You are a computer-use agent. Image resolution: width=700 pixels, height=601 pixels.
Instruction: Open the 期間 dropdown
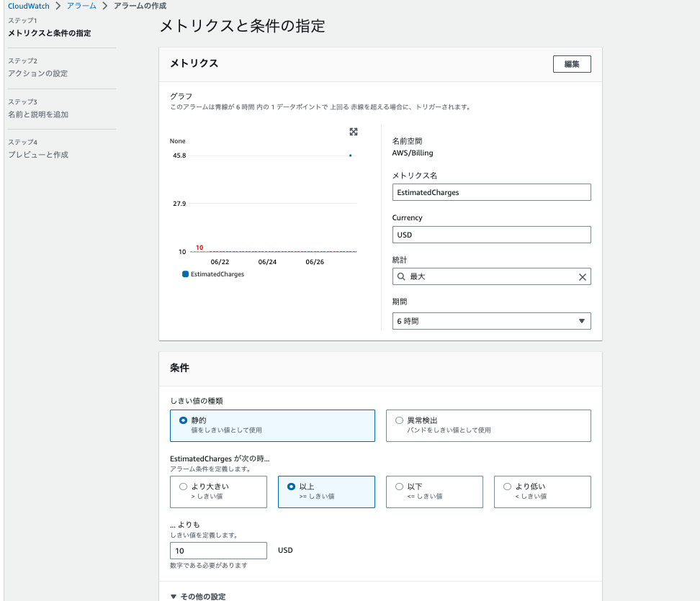(x=491, y=320)
